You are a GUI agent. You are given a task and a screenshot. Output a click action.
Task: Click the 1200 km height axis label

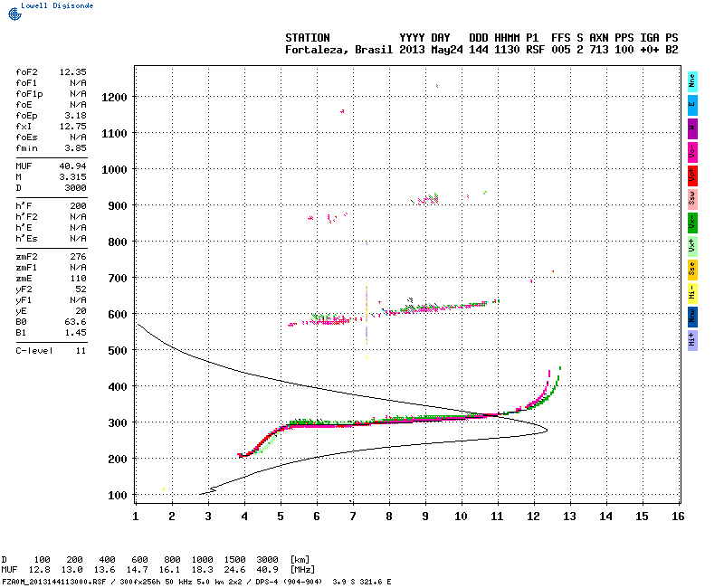(x=114, y=98)
